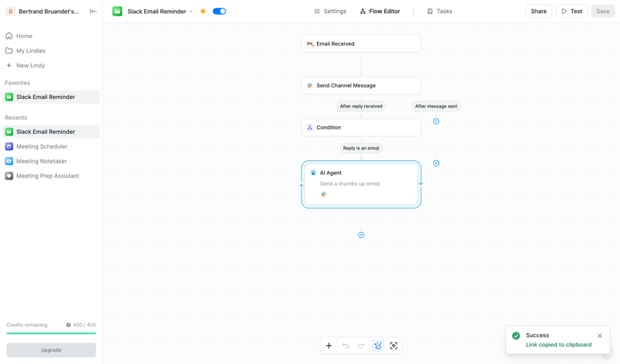Redo the flow change
Screen dimensions: 620x364
coord(361,346)
